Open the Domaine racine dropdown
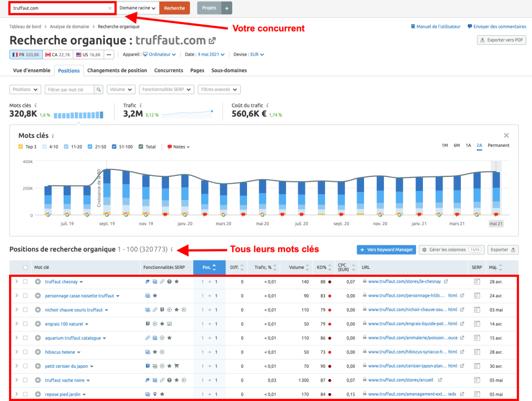 click(137, 8)
